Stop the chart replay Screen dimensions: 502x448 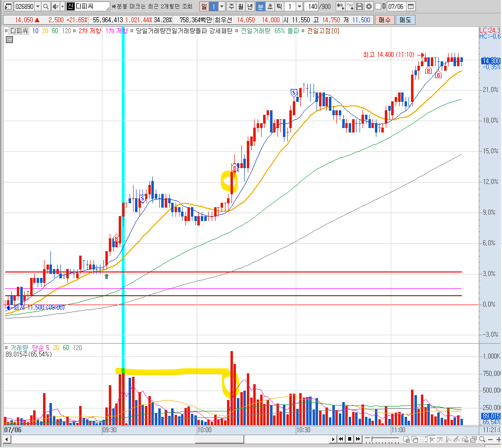pyautogui.click(x=350, y=439)
